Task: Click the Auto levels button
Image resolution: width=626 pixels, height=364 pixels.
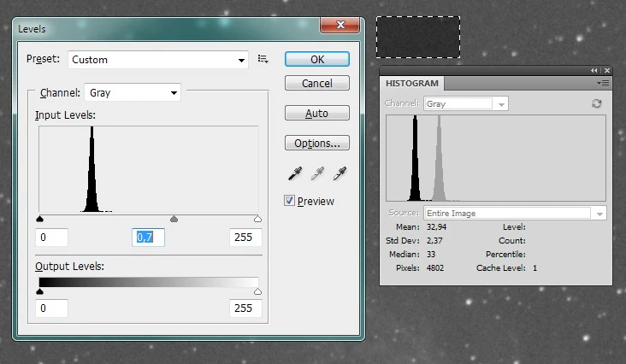Action: 316,113
